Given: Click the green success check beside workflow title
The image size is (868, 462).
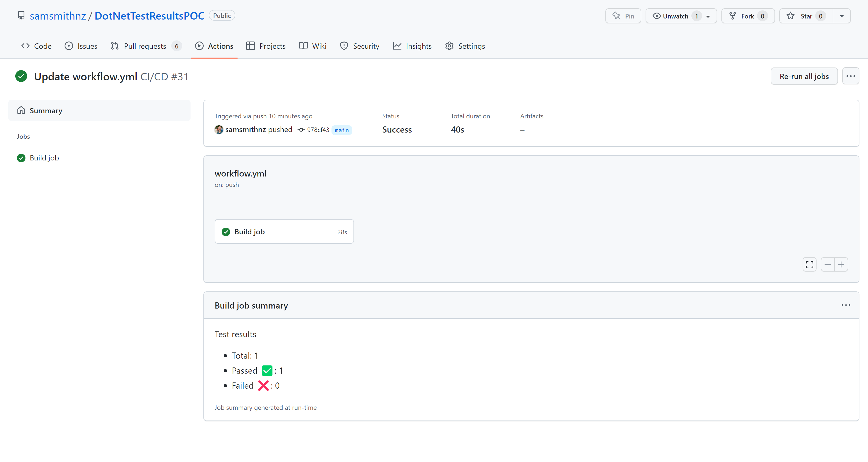Looking at the screenshot, I should (21, 76).
